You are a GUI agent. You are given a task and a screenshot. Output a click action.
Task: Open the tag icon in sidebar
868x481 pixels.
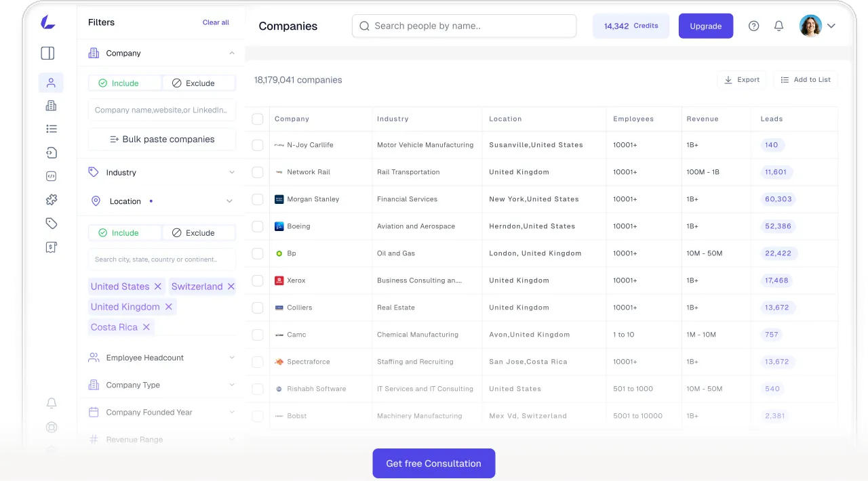(x=51, y=224)
